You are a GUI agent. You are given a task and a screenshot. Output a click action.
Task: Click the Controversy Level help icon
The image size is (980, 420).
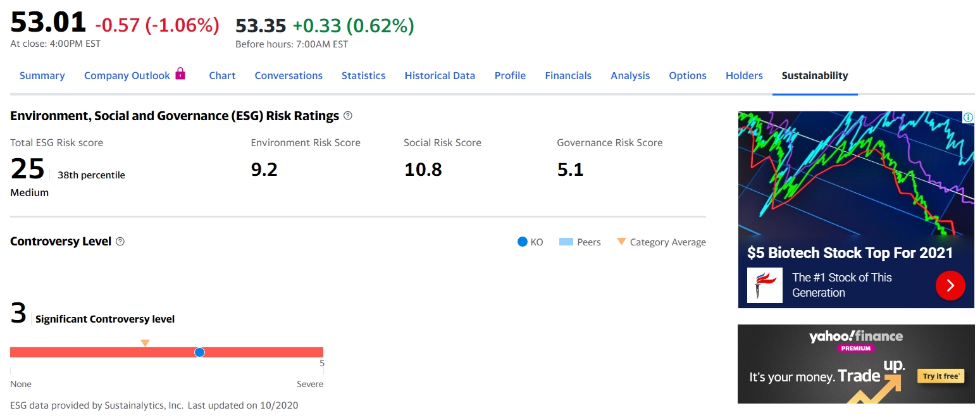[x=120, y=242]
